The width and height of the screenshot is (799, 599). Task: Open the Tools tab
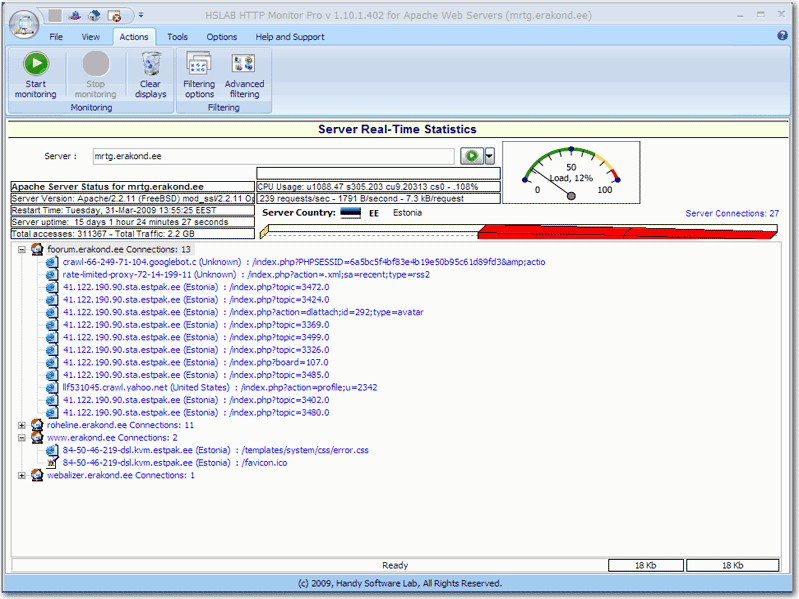click(177, 37)
